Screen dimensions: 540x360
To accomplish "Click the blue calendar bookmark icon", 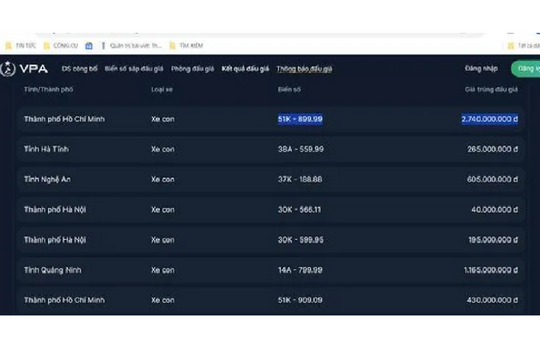I will 89,45.
